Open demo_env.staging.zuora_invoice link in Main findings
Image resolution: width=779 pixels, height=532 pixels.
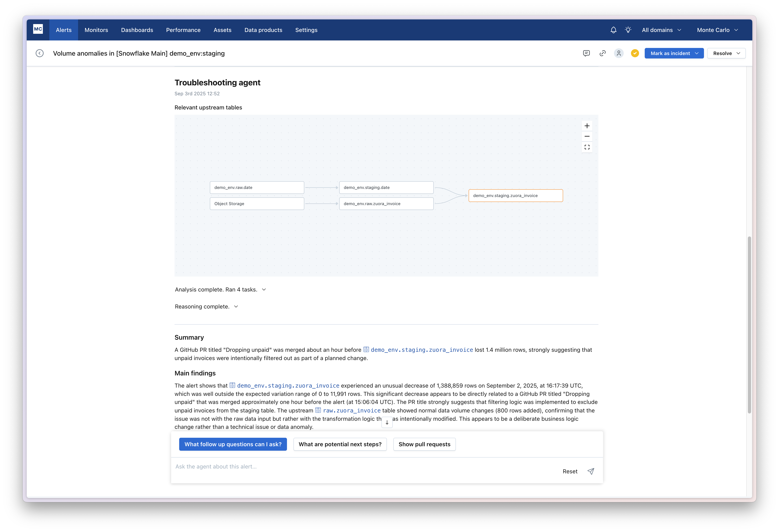point(288,386)
